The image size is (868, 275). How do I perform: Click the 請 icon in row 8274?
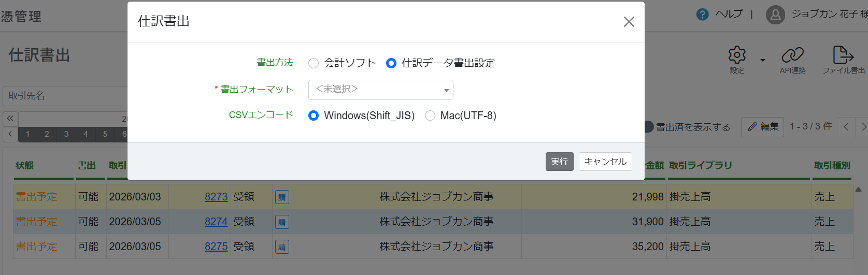[282, 222]
